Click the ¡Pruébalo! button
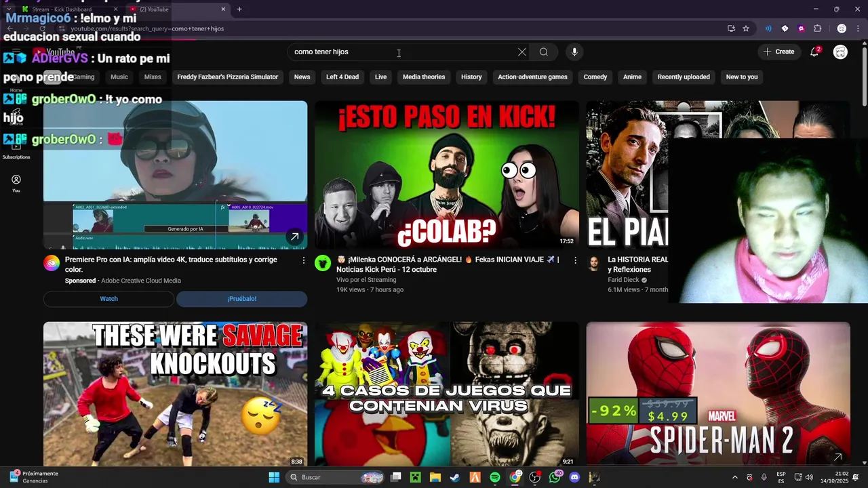The height and width of the screenshot is (488, 868). click(242, 299)
